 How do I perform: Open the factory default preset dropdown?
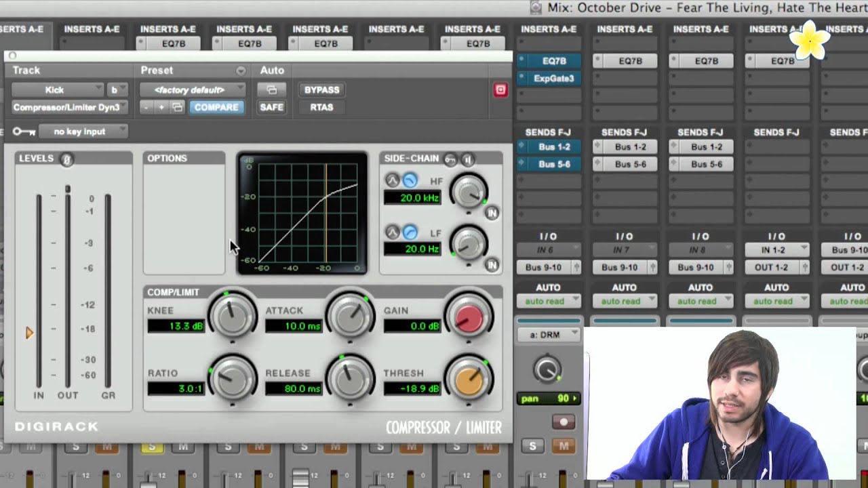tap(193, 89)
